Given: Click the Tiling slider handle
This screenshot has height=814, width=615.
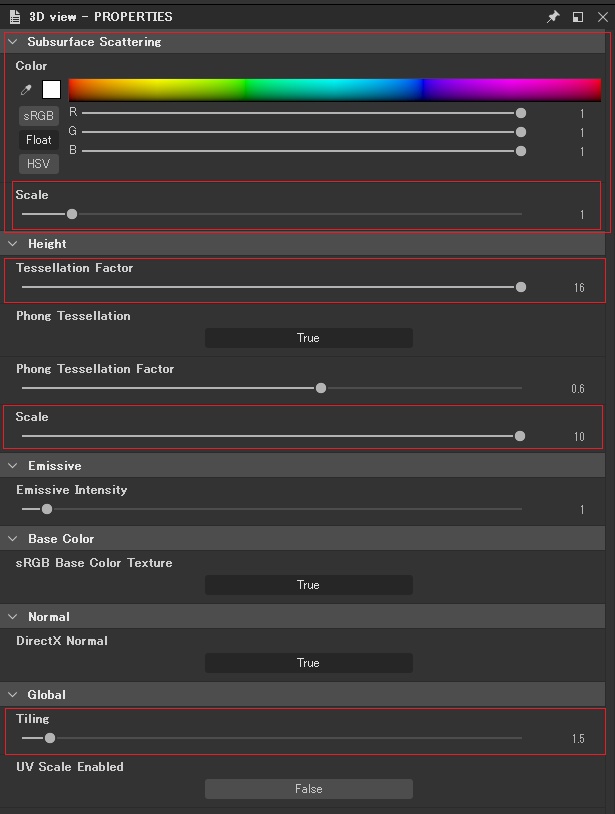Looking at the screenshot, I should (50, 739).
